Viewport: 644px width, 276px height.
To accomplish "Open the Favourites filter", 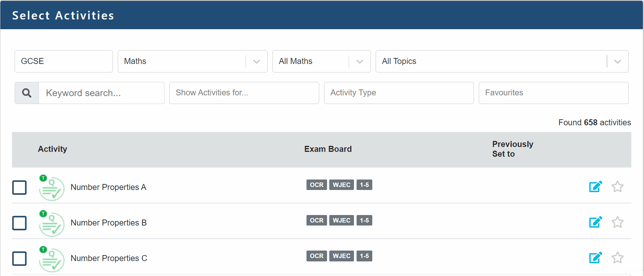I will [x=553, y=93].
